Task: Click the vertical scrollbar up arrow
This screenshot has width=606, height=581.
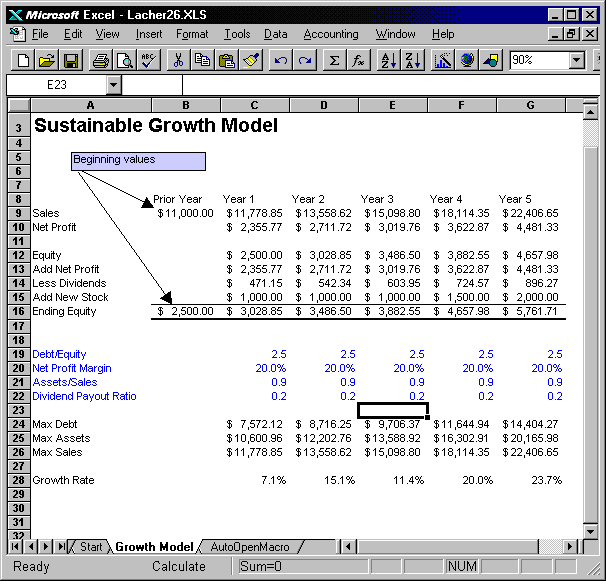Action: pyautogui.click(x=591, y=112)
